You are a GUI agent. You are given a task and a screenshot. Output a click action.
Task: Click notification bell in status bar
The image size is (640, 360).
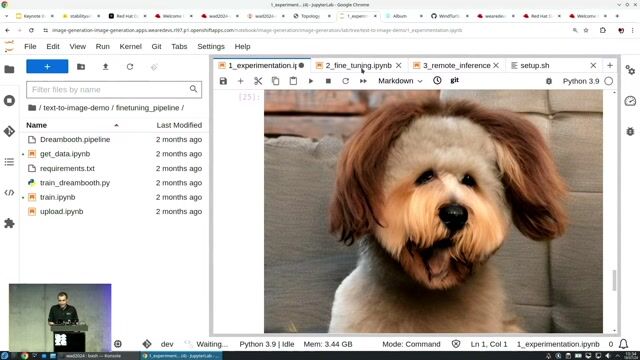point(623,344)
